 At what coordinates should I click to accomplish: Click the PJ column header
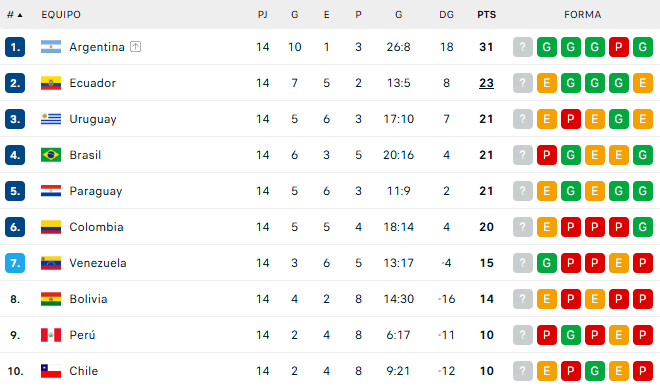[x=263, y=15]
